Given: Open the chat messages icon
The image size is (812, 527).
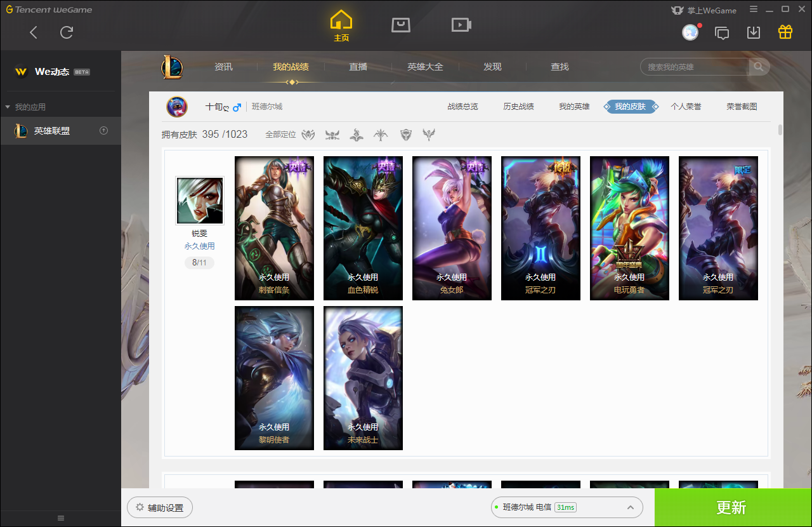Looking at the screenshot, I should coord(722,32).
